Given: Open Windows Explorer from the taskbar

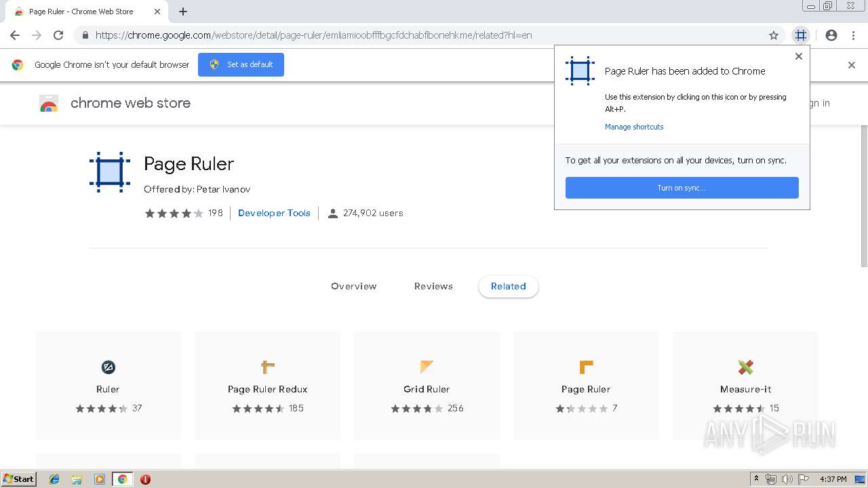Looking at the screenshot, I should [77, 479].
